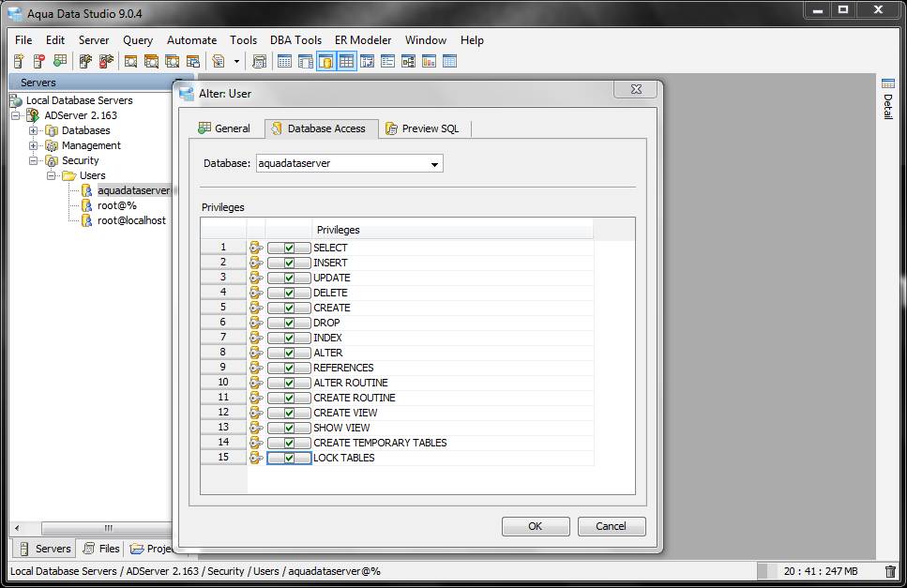Click the Detail panel icon on right edge
Screen dimensions: 907x588
click(888, 83)
